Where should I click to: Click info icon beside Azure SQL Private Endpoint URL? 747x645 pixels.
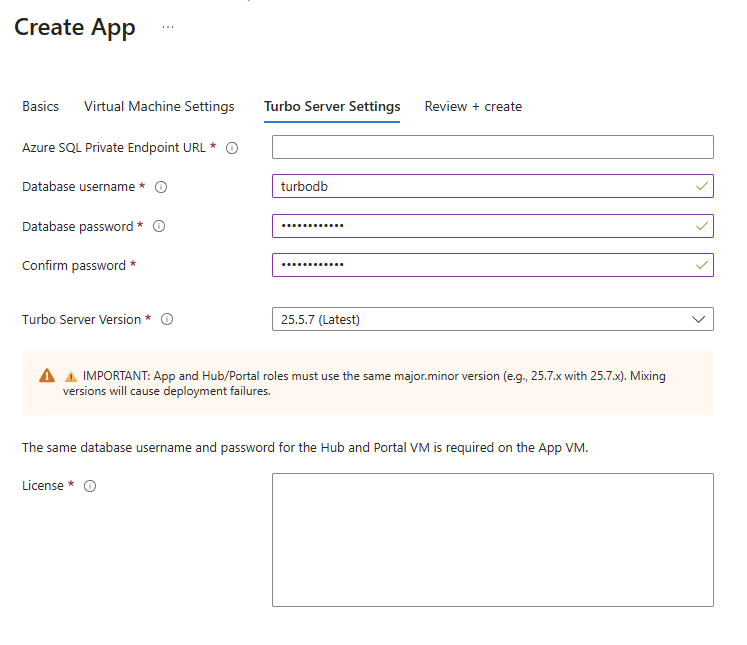232,148
